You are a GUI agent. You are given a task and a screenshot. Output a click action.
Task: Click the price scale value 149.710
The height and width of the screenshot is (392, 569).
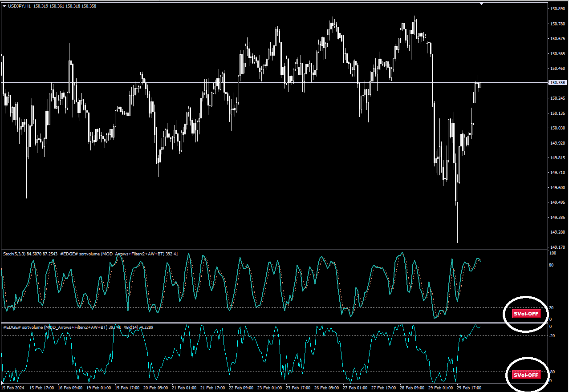click(557, 173)
